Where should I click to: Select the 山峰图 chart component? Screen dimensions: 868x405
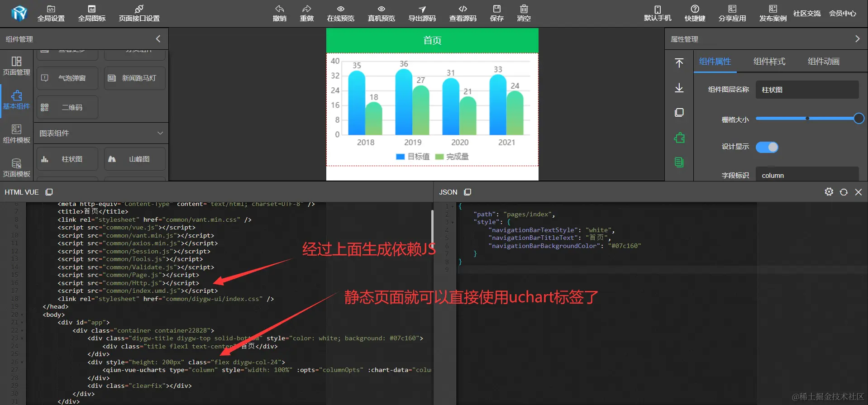pos(135,159)
